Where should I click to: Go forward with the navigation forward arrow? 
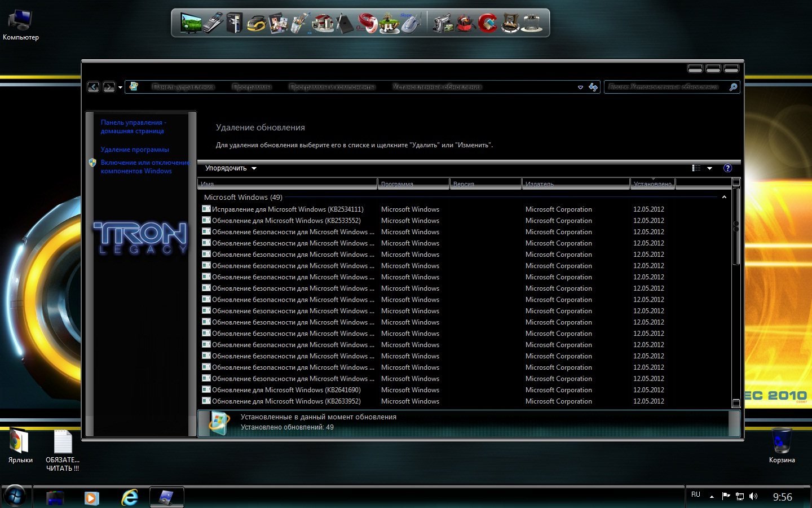(109, 87)
